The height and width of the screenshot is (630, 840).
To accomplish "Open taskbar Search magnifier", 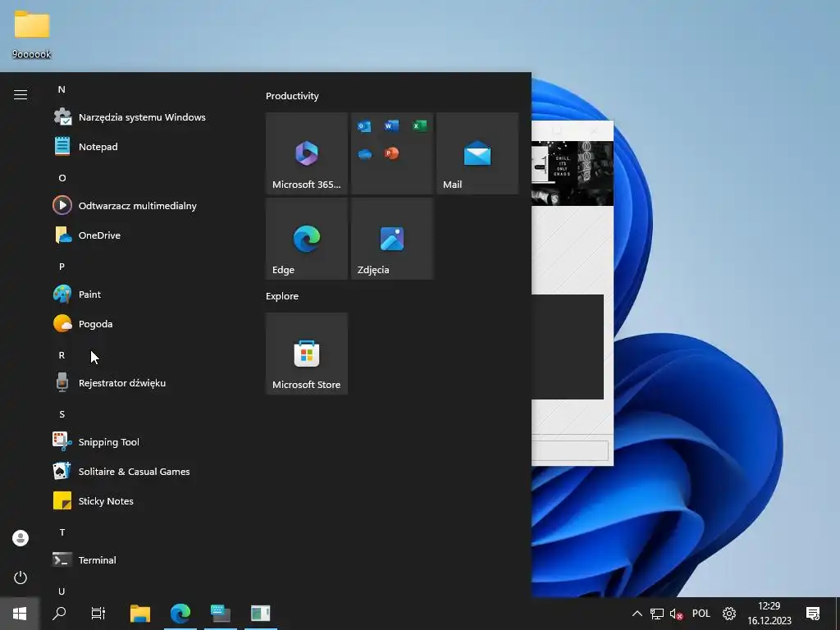I will tap(59, 614).
